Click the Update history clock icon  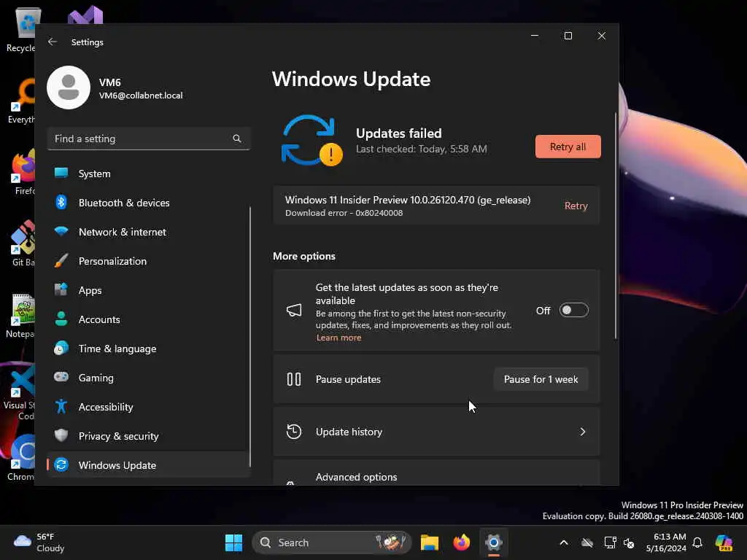tap(294, 432)
